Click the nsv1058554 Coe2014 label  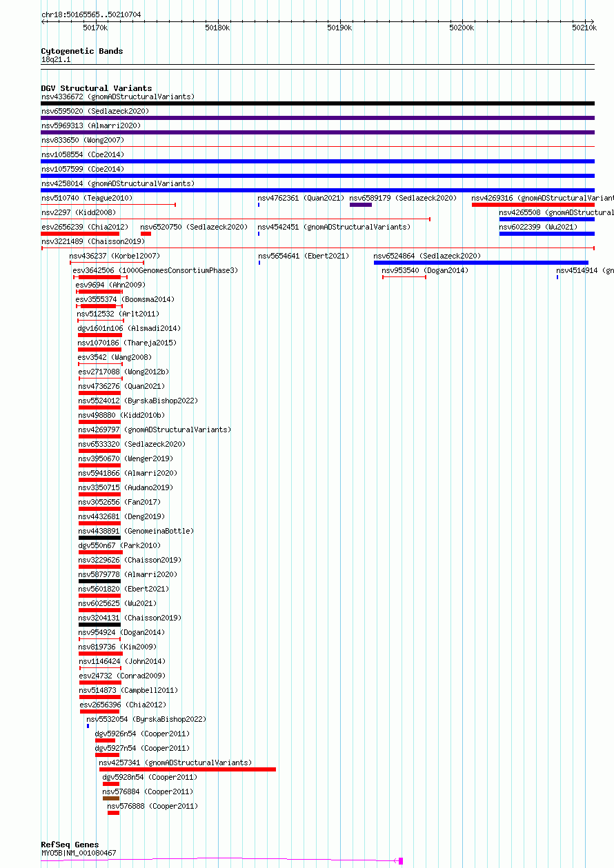(x=83, y=154)
